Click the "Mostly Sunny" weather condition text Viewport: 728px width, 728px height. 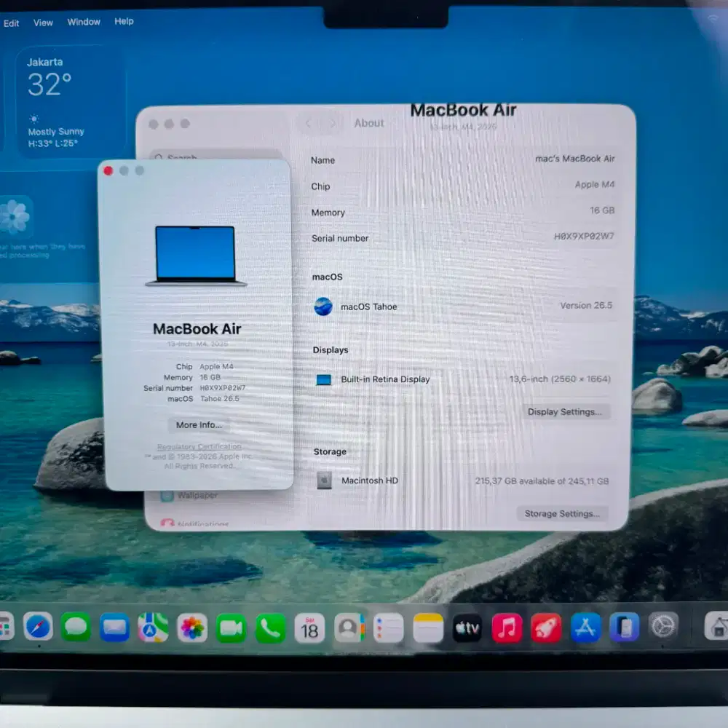point(56,132)
